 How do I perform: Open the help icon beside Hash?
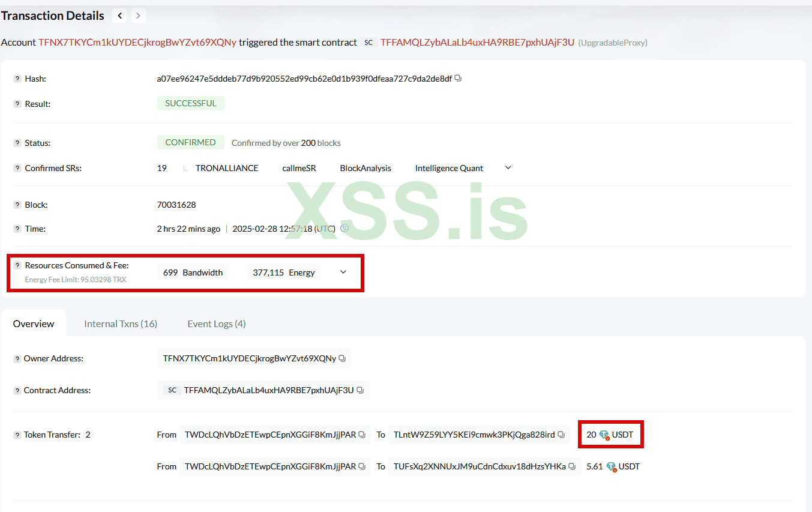(x=17, y=79)
